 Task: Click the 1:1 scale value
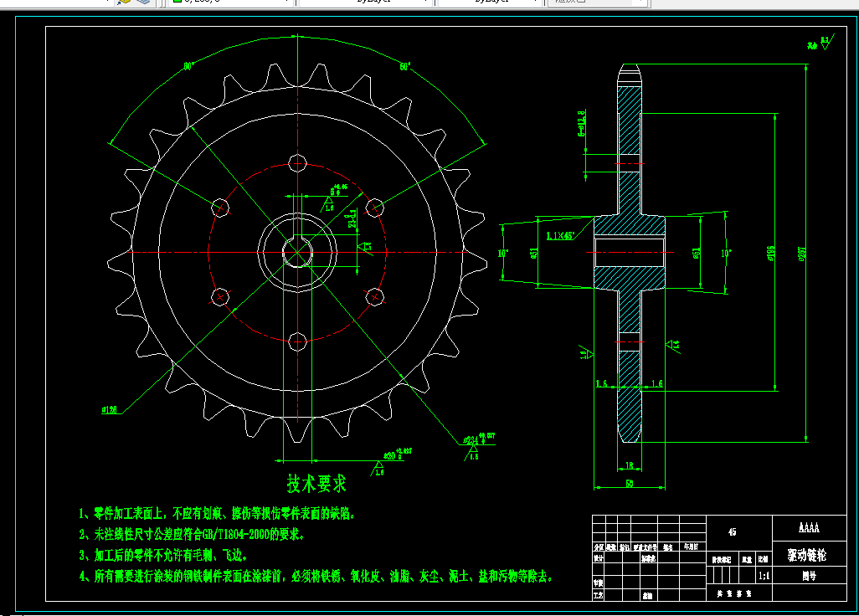(764, 576)
